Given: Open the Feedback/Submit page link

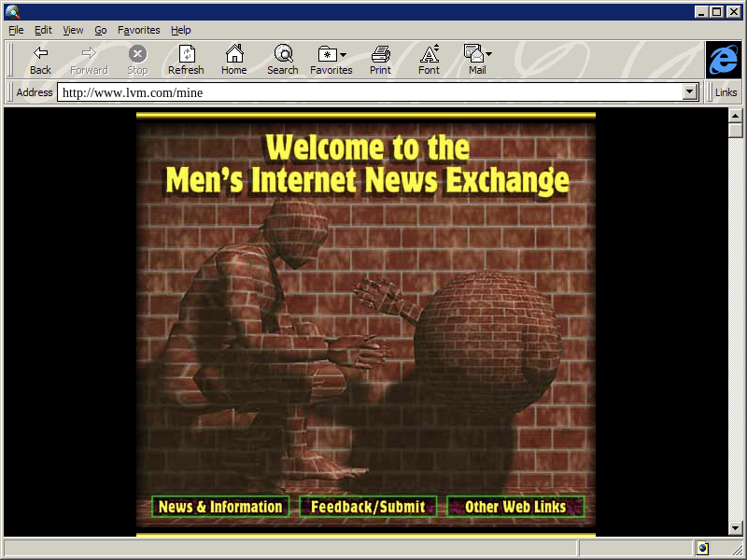Looking at the screenshot, I should click(368, 507).
